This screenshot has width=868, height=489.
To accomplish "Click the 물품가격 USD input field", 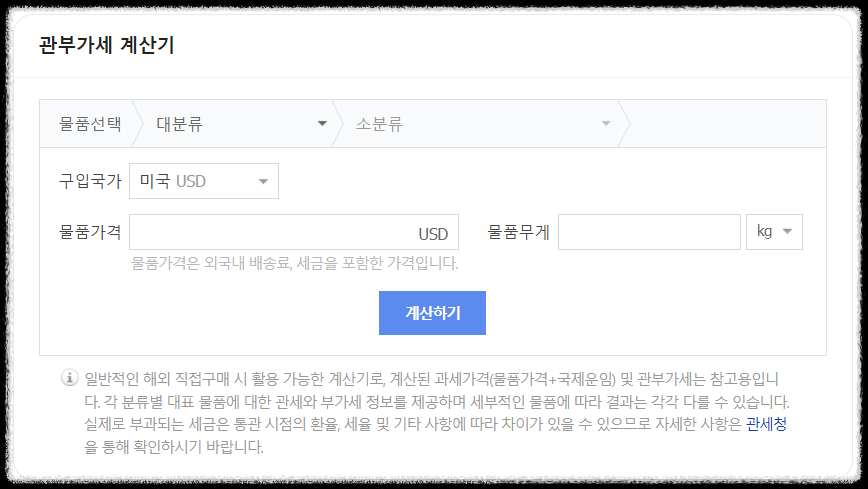I will click(294, 232).
